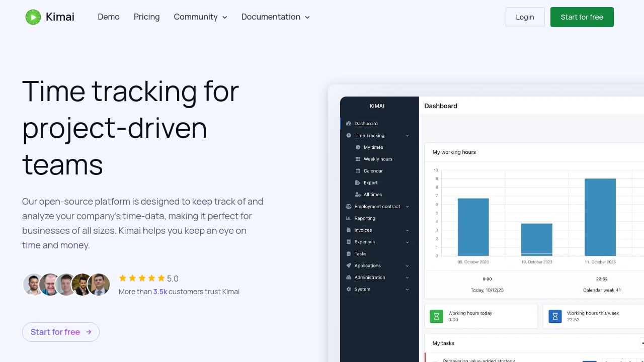This screenshot has height=362, width=644.
Task: Expand the Expenses chevron
Action: 407,242
